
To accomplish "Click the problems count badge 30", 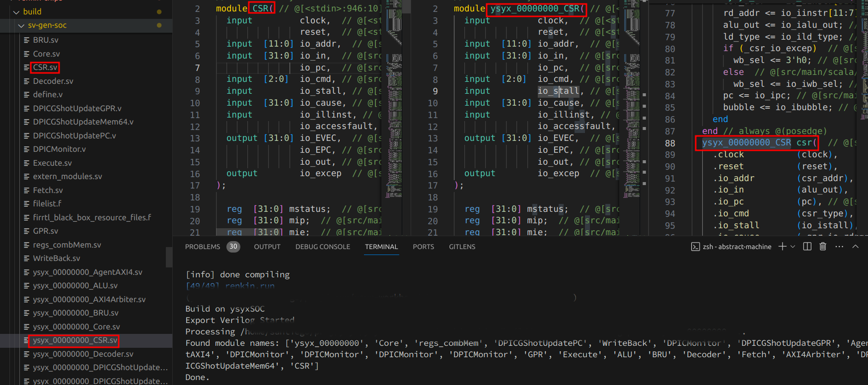I will pyautogui.click(x=233, y=247).
